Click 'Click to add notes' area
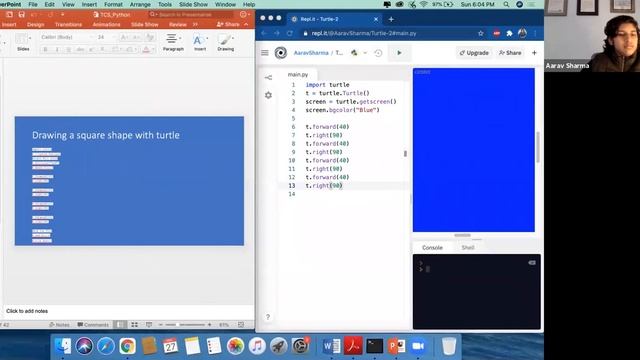 point(27,311)
